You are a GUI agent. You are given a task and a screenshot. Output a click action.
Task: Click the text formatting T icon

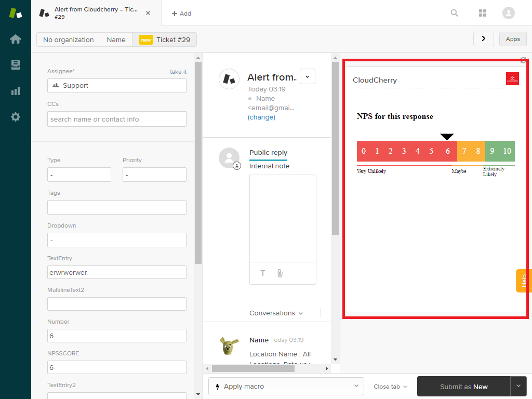coord(263,273)
